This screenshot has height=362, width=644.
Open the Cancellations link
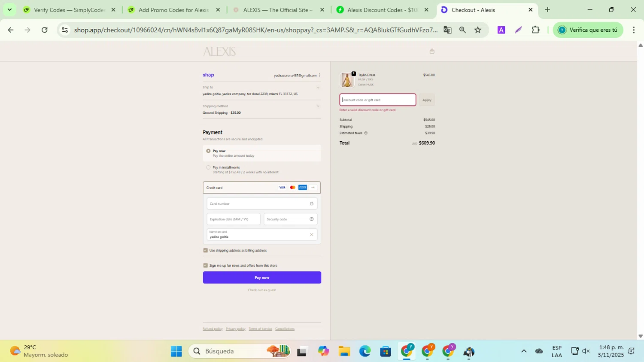[285, 329]
